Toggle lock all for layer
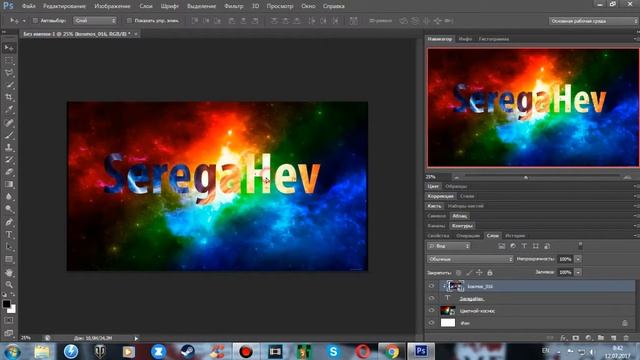Screen dimensions: 640x360 pyautogui.click(x=490, y=272)
